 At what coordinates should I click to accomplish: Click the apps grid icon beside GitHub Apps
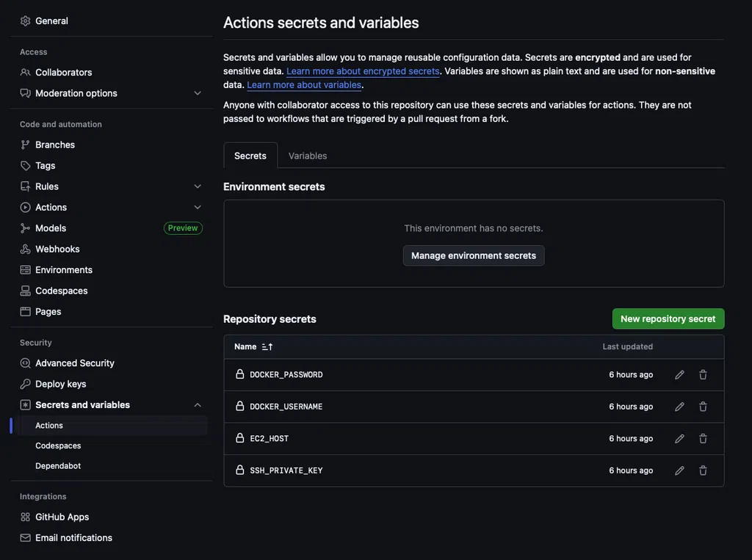(26, 517)
